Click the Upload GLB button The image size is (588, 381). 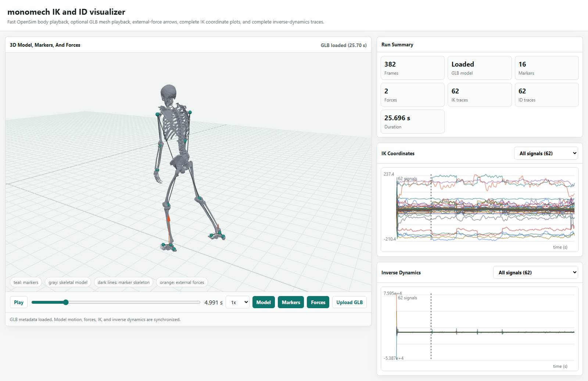point(349,302)
